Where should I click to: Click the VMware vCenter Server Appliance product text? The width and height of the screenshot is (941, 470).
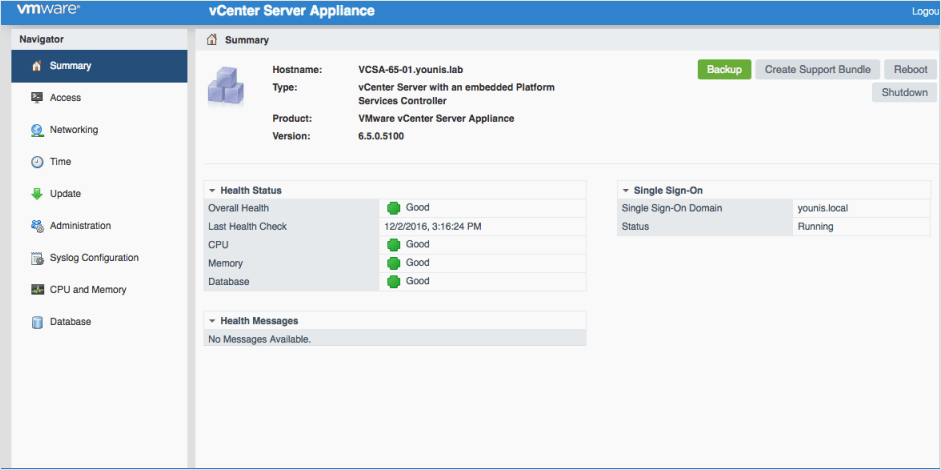(x=436, y=119)
